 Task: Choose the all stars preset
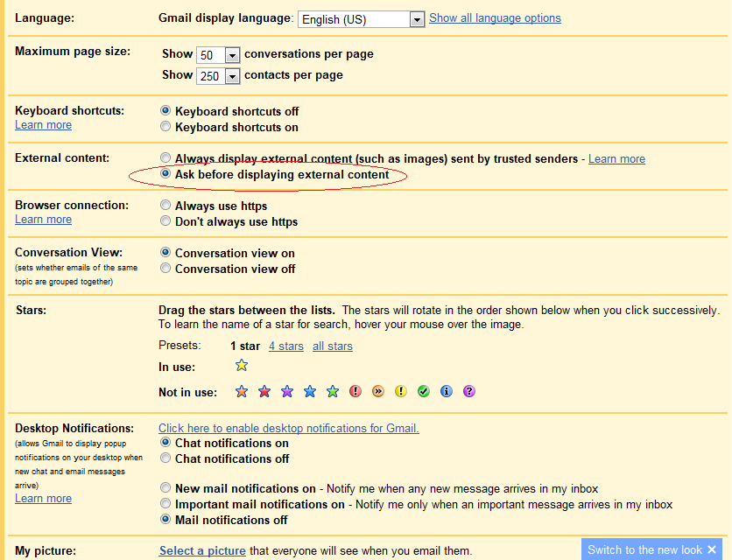click(x=332, y=346)
